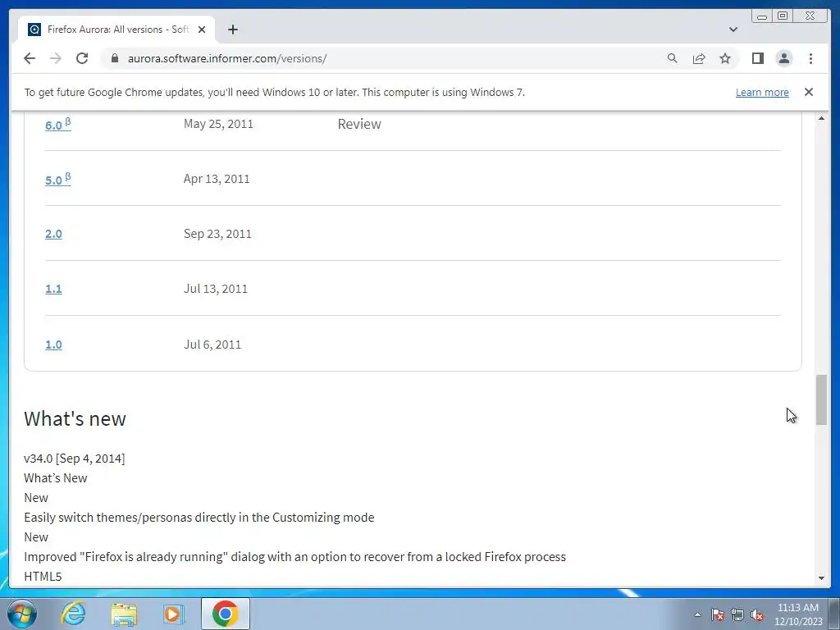Click the Jul 13, 2011 date
The height and width of the screenshot is (630, 840).
(x=216, y=289)
